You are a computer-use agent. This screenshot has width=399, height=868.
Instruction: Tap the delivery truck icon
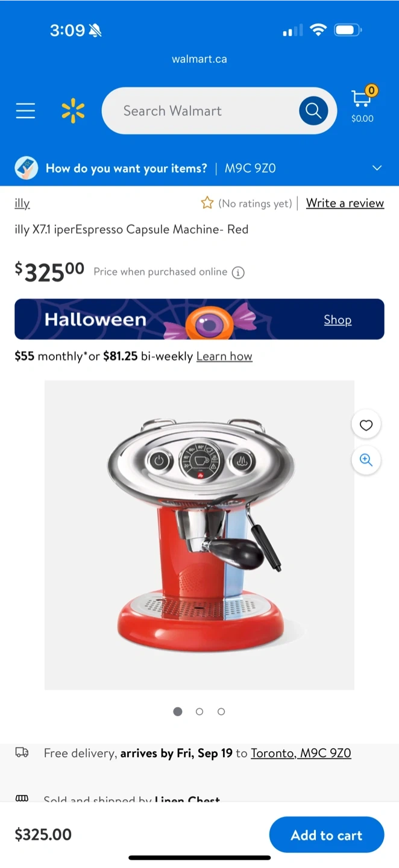point(22,752)
